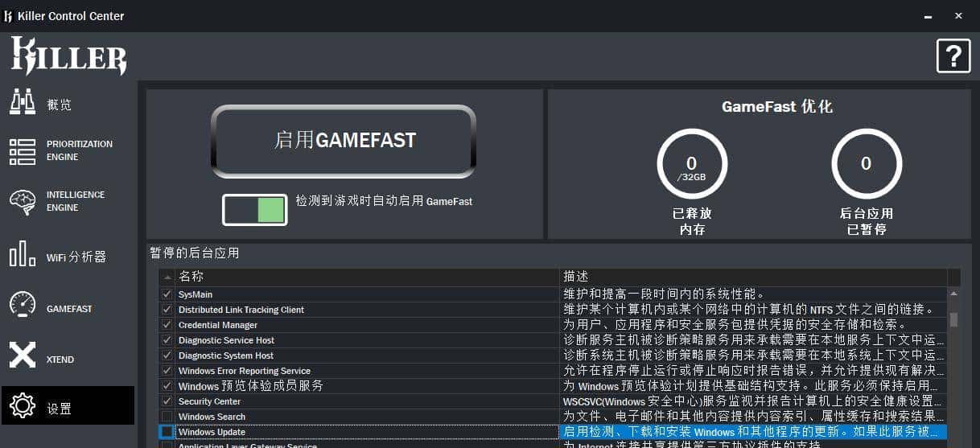This screenshot has width=980, height=448.
Task: Click the 描述 column header
Action: click(753, 277)
